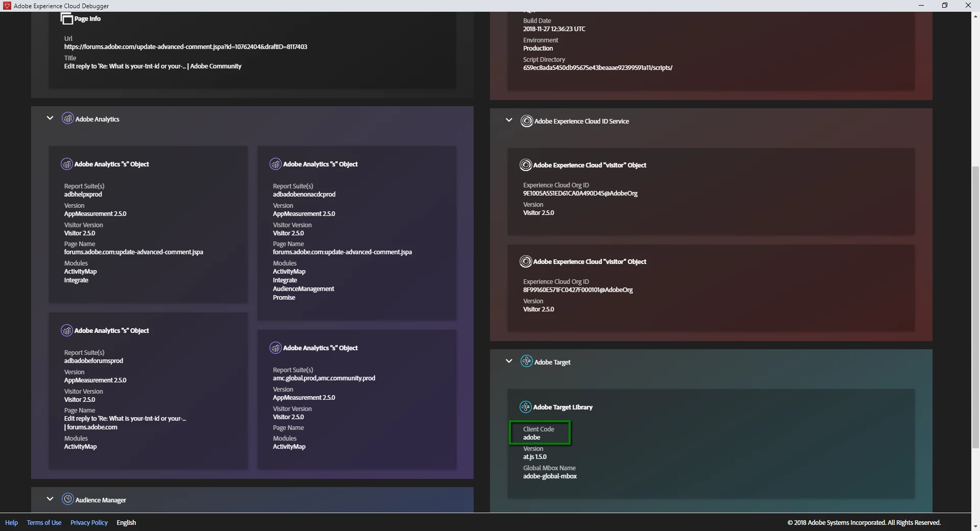Click the Adobe Target section icon

click(x=527, y=361)
